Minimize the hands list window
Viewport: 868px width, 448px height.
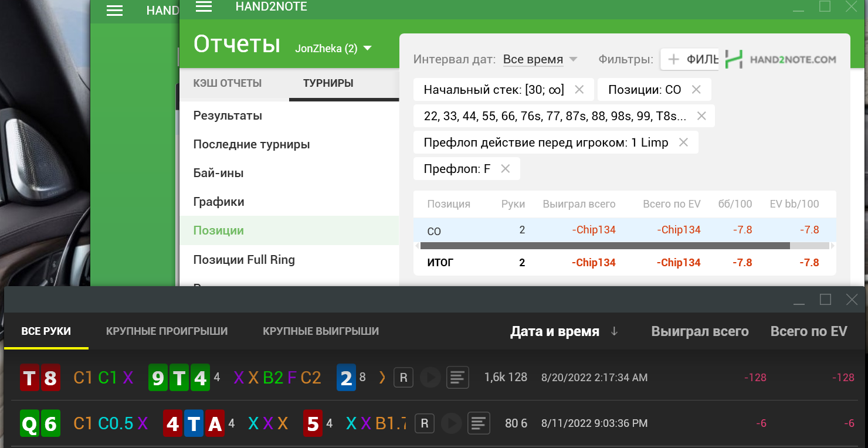[x=799, y=303]
